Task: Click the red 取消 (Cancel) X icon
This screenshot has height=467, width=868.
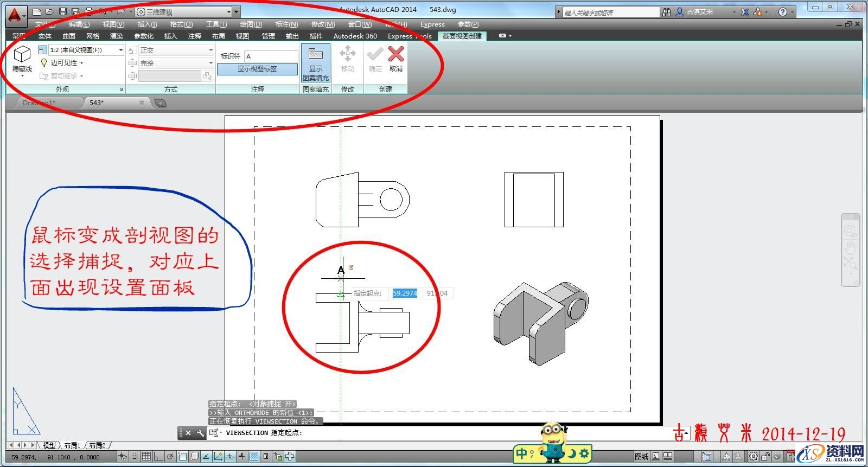Action: [x=396, y=55]
